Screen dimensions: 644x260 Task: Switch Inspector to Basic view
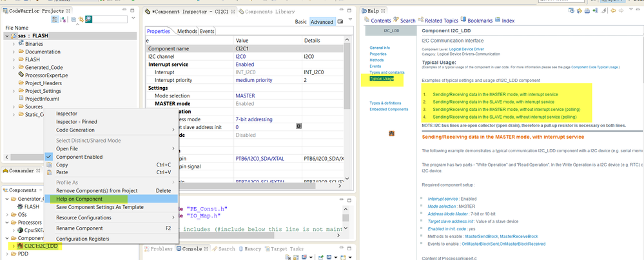click(x=300, y=22)
